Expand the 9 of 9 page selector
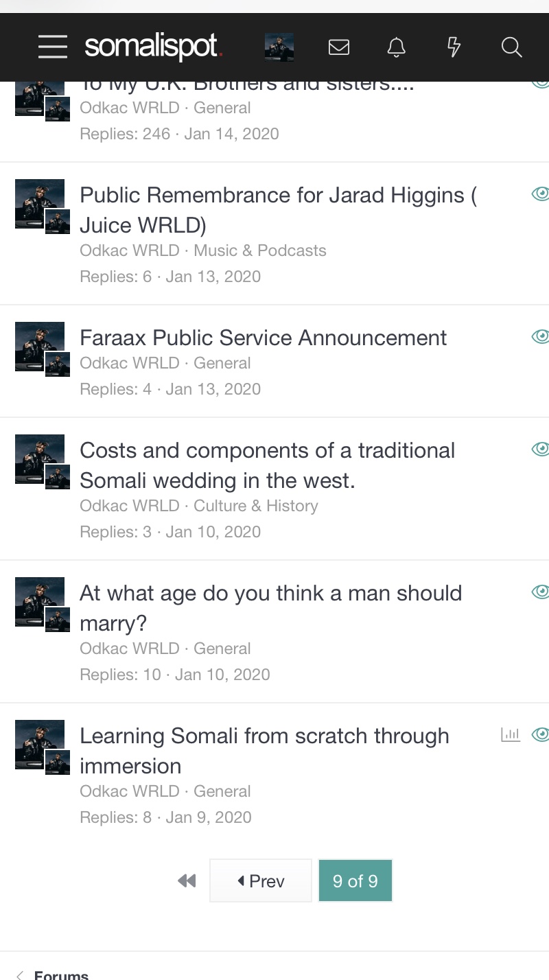Screen dimensions: 549x980 coord(355,880)
